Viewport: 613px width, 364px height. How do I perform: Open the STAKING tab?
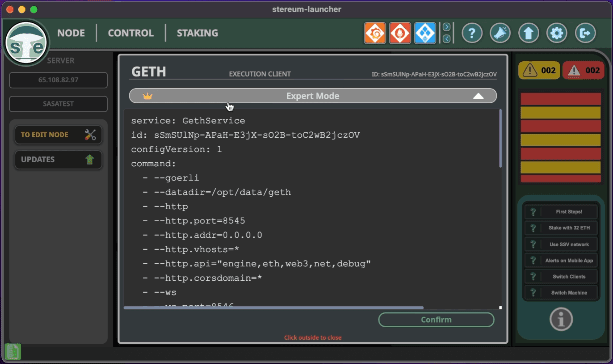pos(197,33)
